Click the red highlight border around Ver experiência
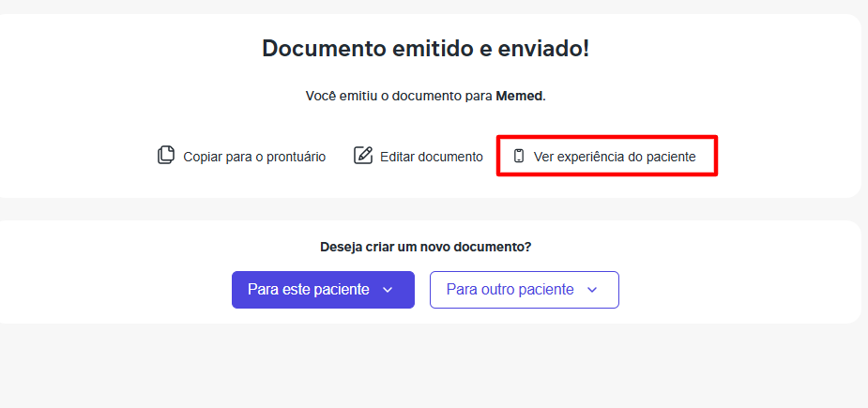868x408 pixels. coord(607,137)
